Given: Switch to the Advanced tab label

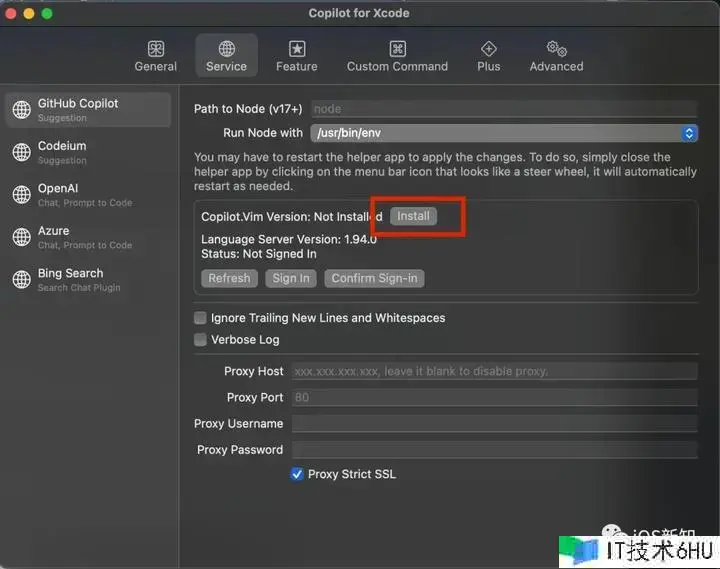Looking at the screenshot, I should (557, 67).
